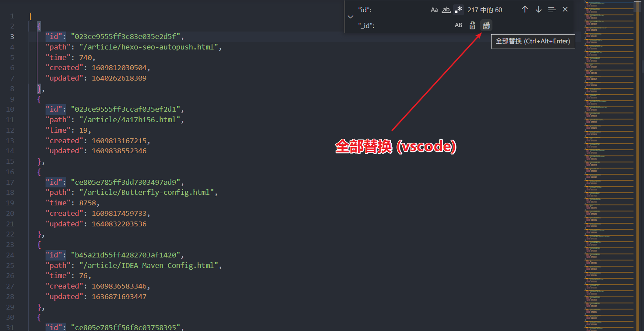Click the Replace single match icon
The width and height of the screenshot is (644, 331).
472,25
